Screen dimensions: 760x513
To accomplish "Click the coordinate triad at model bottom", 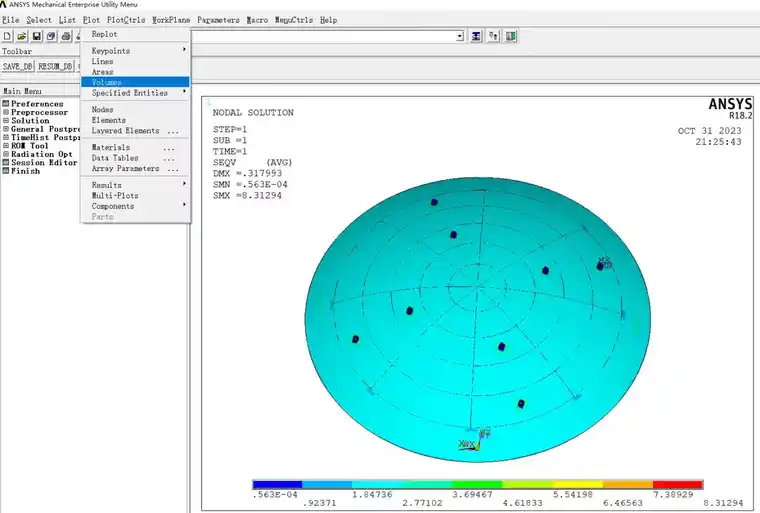I will [475, 440].
